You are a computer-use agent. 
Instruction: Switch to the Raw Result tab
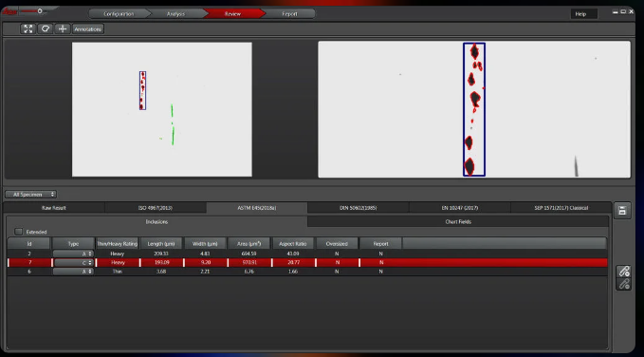coord(54,208)
